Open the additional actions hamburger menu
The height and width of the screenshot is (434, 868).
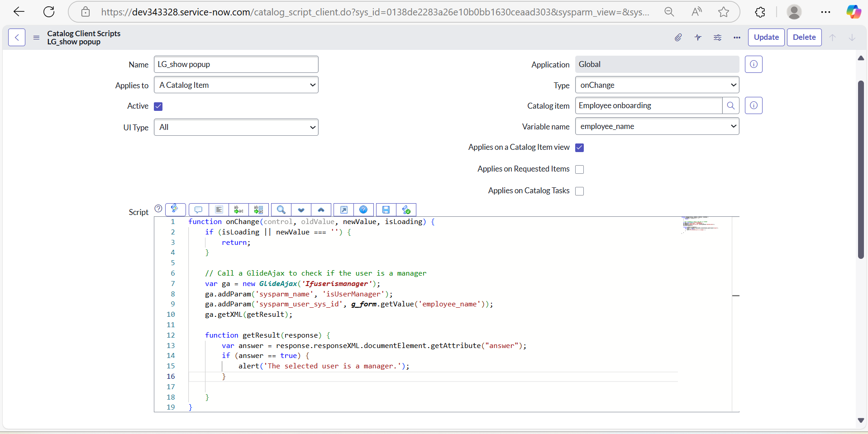[36, 38]
